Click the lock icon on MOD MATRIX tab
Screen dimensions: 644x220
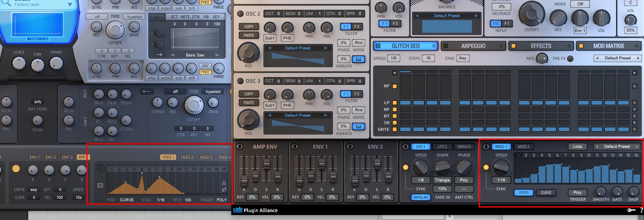(x=637, y=46)
